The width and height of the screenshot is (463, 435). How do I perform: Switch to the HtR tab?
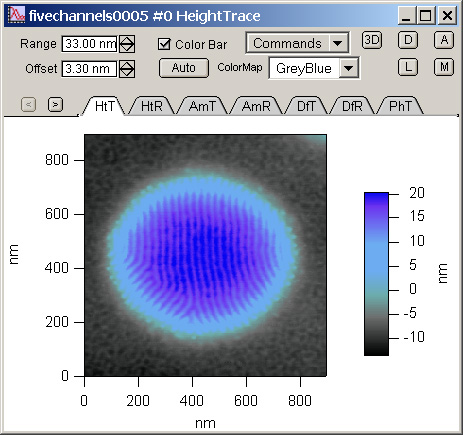pyautogui.click(x=152, y=106)
